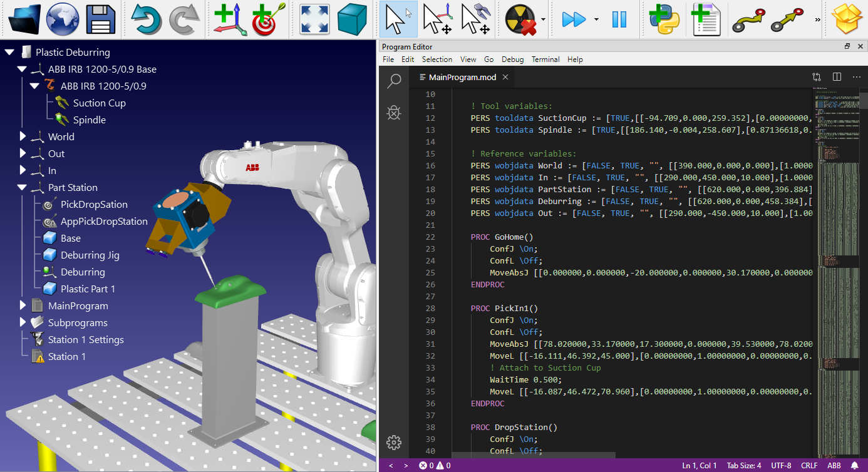The image size is (868, 472).
Task: Open the Debug menu in Program Editor
Action: click(x=512, y=59)
